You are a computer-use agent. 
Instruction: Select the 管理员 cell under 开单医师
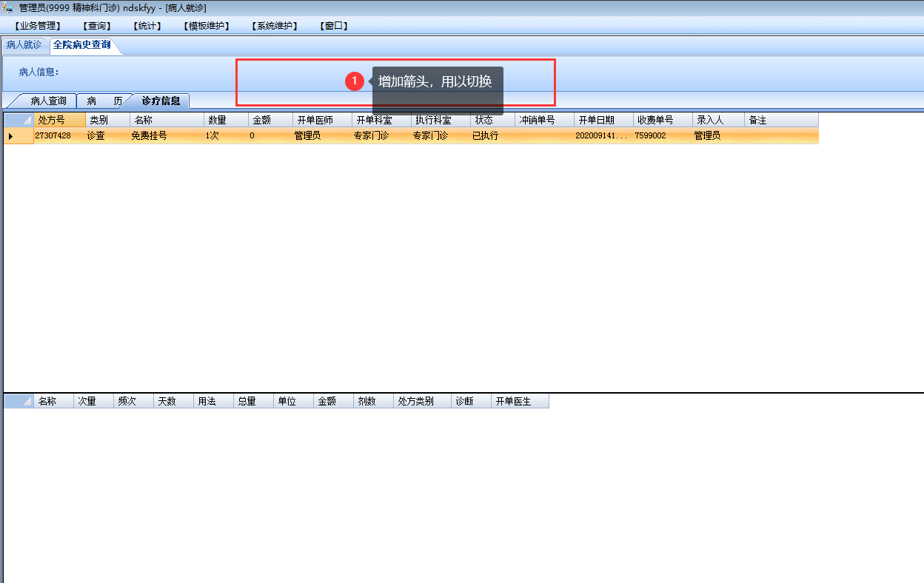[x=322, y=136]
